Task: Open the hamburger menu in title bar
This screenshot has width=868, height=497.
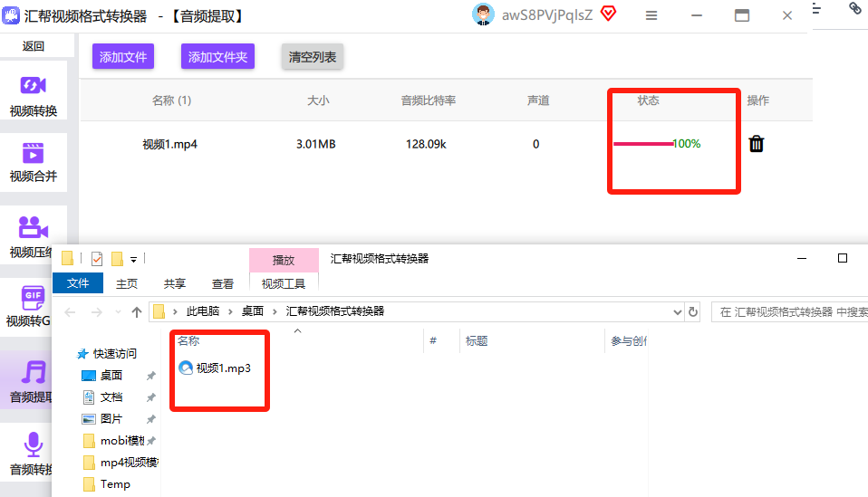Action: tap(651, 15)
